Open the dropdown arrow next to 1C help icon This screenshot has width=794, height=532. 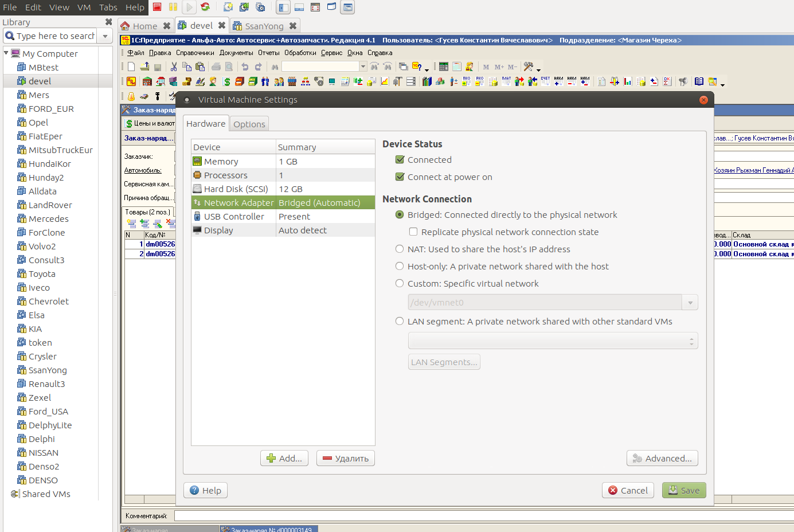coord(427,69)
